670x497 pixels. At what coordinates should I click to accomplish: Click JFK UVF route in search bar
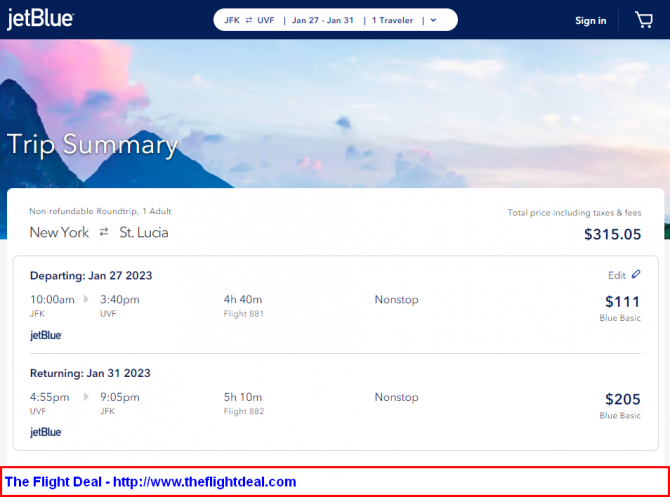tap(249, 20)
